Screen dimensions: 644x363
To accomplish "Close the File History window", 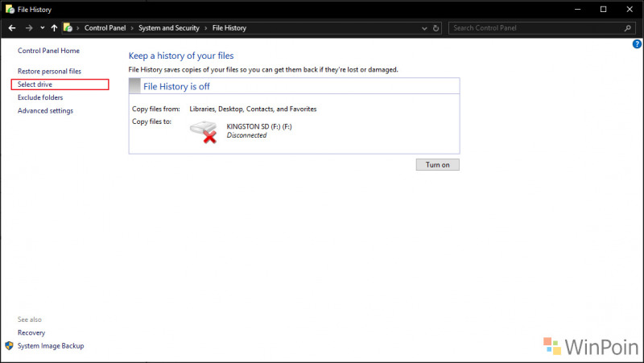I will [x=630, y=9].
